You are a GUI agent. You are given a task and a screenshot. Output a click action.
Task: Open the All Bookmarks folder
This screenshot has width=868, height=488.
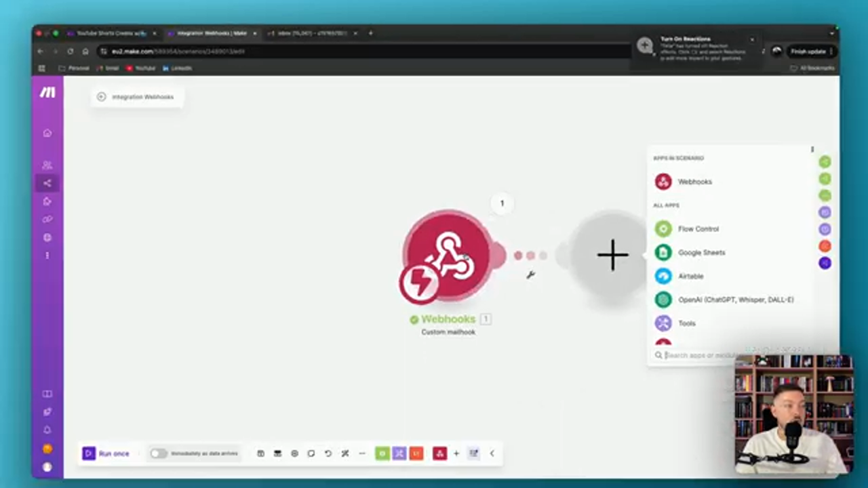click(x=812, y=68)
